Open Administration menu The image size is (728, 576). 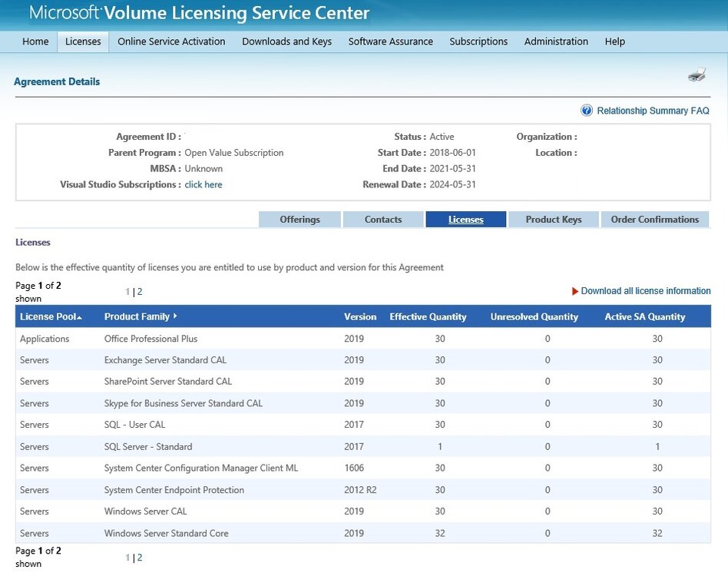point(556,41)
